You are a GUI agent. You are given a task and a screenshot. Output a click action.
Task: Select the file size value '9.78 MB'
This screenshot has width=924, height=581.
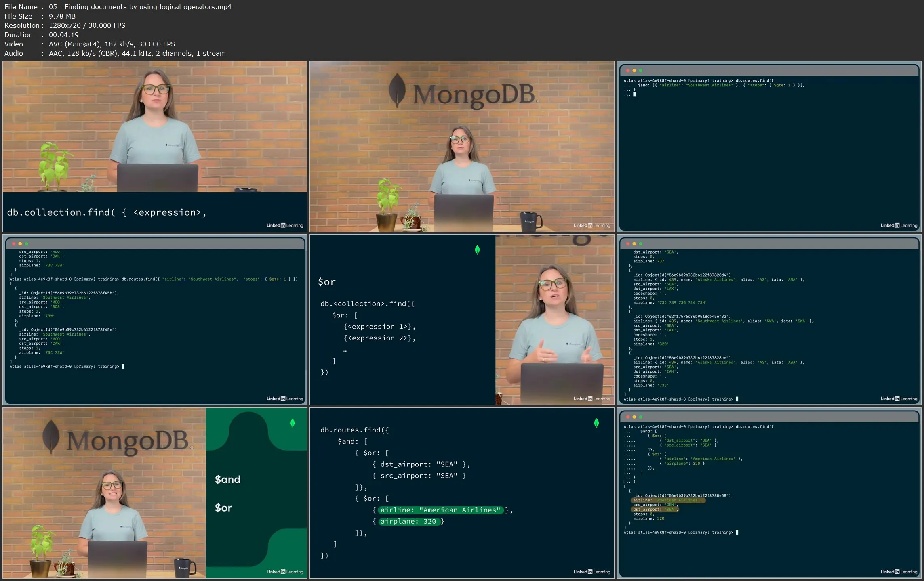pyautogui.click(x=62, y=16)
